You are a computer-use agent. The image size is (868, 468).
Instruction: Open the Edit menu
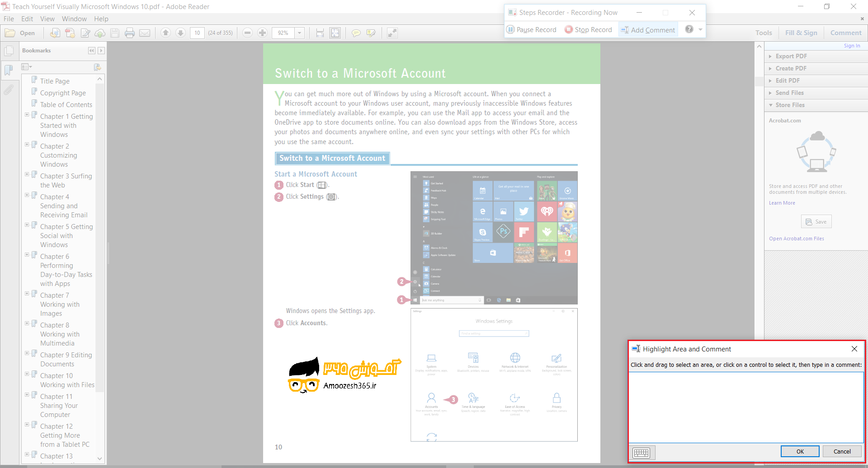pyautogui.click(x=27, y=19)
